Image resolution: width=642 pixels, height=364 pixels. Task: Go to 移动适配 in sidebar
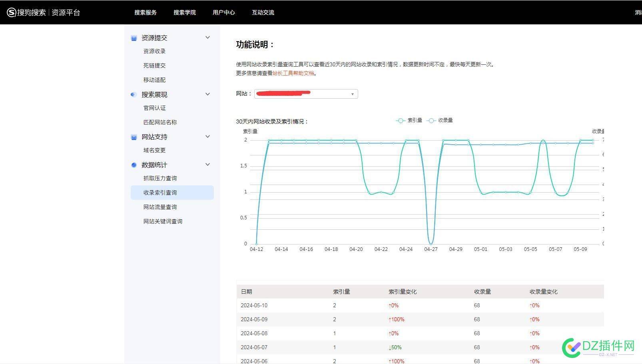pos(154,80)
